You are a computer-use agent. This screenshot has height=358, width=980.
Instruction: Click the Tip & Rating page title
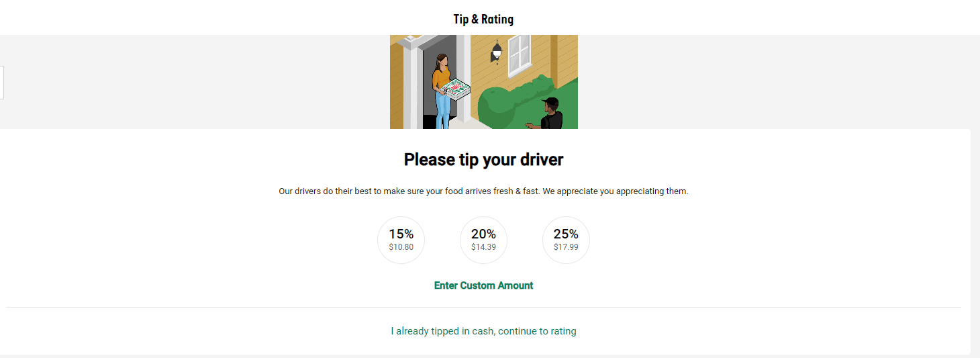pyautogui.click(x=483, y=19)
